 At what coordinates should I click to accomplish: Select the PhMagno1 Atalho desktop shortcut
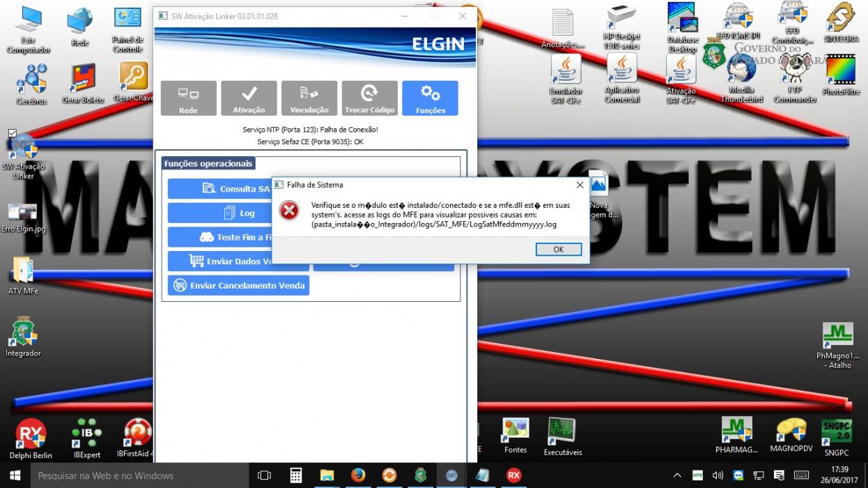pyautogui.click(x=838, y=346)
